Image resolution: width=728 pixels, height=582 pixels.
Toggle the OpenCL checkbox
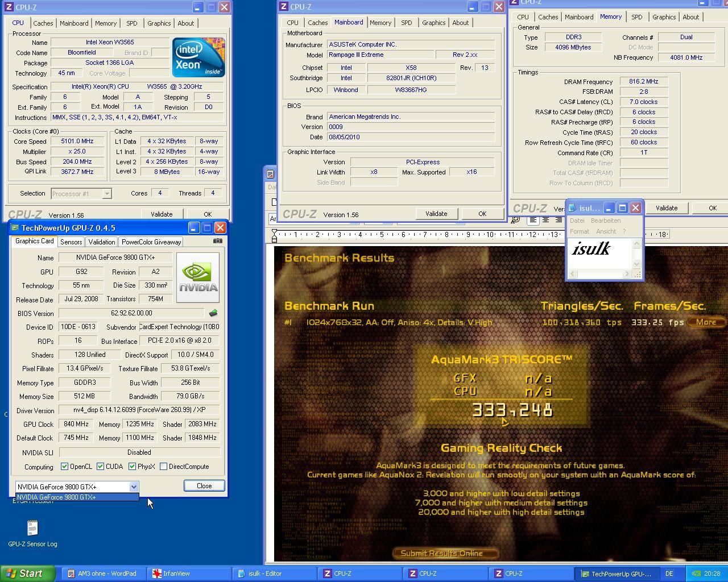[64, 467]
